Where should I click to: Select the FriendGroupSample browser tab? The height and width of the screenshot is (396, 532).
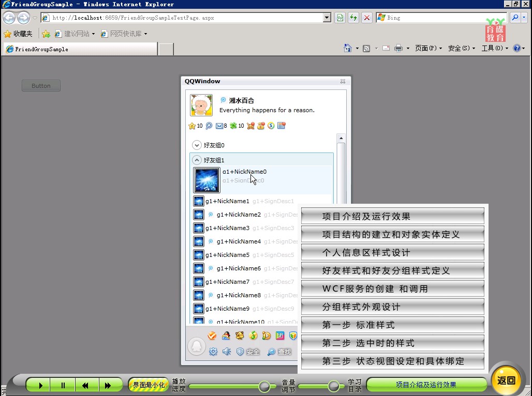click(81, 49)
